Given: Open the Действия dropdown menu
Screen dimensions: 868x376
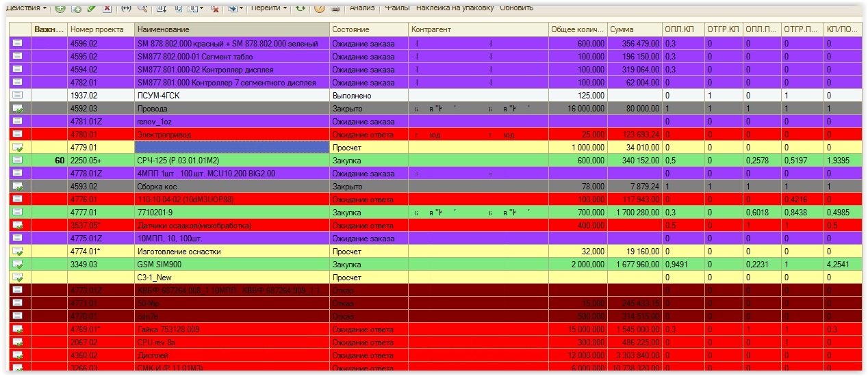Looking at the screenshot, I should click(x=27, y=8).
